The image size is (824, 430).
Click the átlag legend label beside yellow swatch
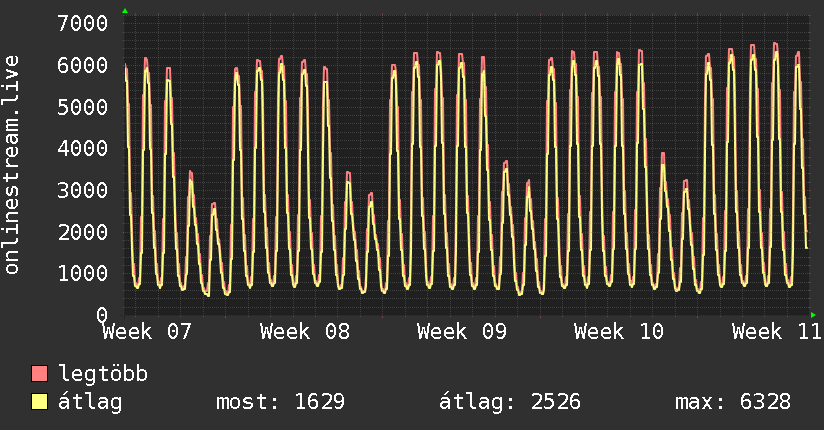coord(90,403)
